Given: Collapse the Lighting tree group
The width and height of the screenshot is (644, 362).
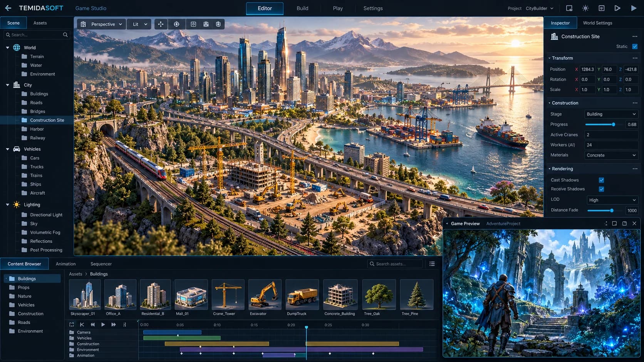Looking at the screenshot, I should (7, 205).
